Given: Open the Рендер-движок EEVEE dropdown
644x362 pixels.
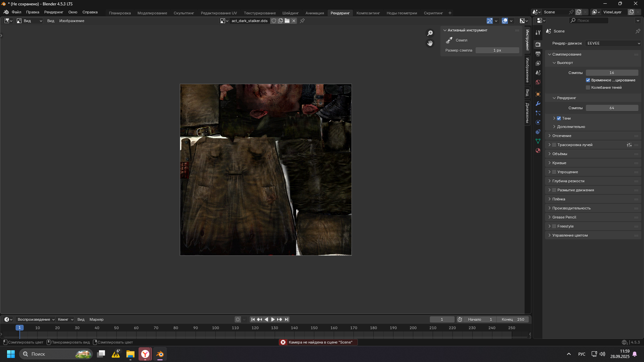Looking at the screenshot, I should [x=613, y=43].
